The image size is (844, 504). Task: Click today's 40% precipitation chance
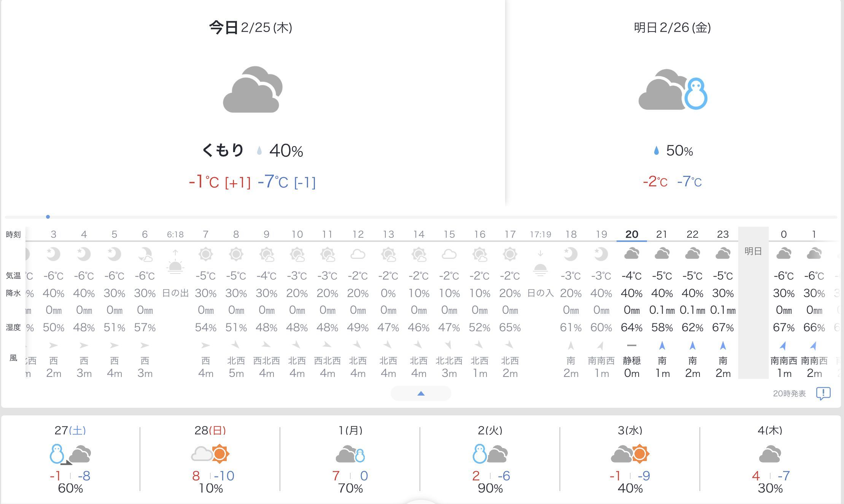tap(286, 151)
